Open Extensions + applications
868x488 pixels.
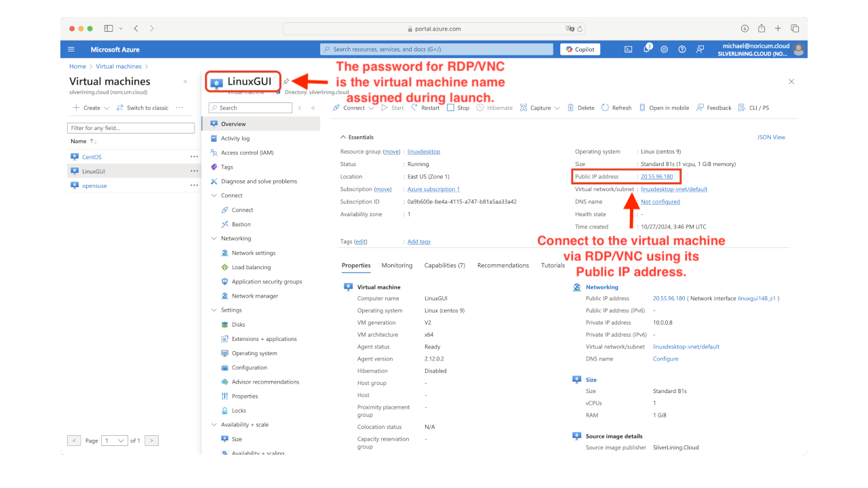264,339
